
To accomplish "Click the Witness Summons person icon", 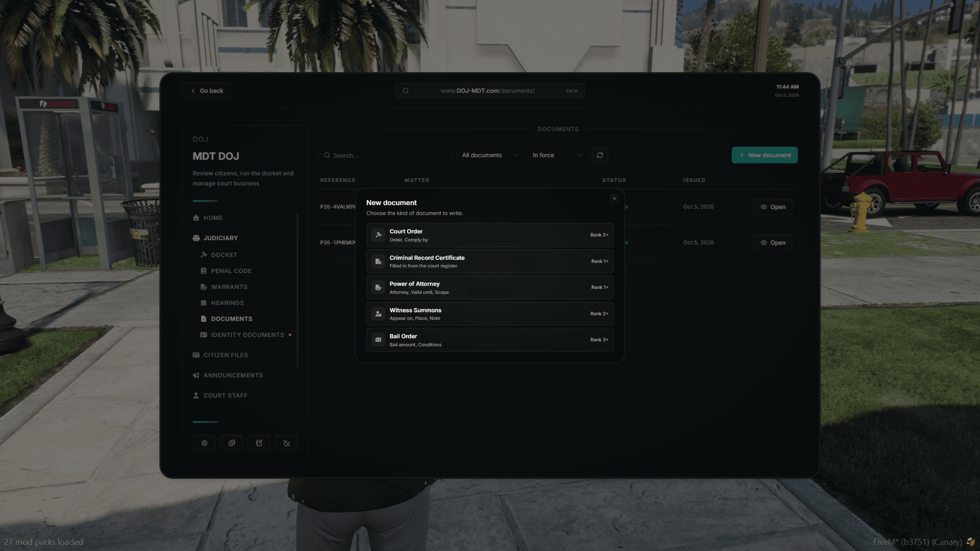I will 378,314.
